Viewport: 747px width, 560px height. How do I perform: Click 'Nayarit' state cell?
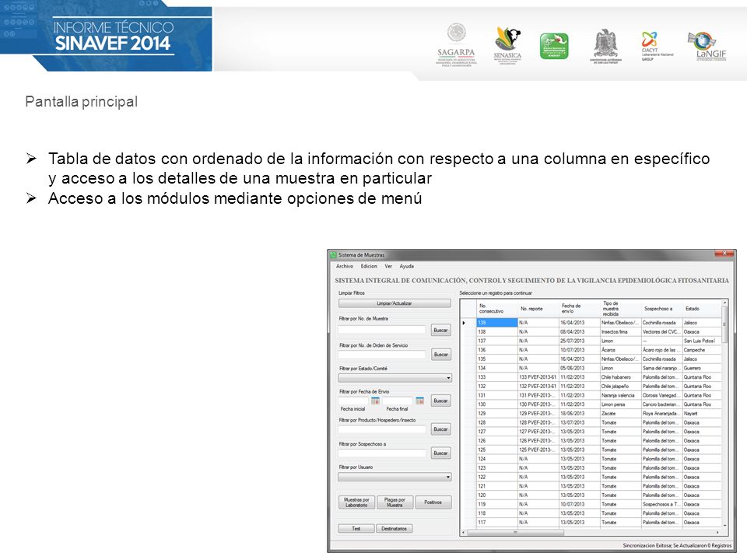(702, 413)
